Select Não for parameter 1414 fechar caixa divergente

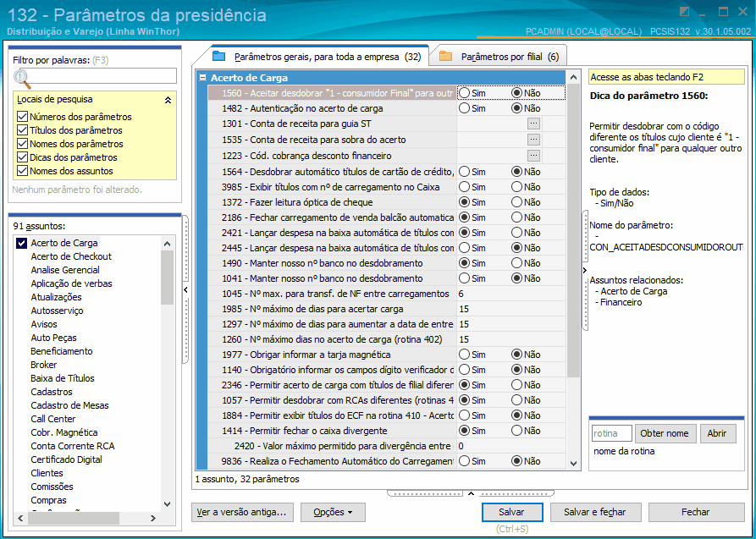pos(517,430)
